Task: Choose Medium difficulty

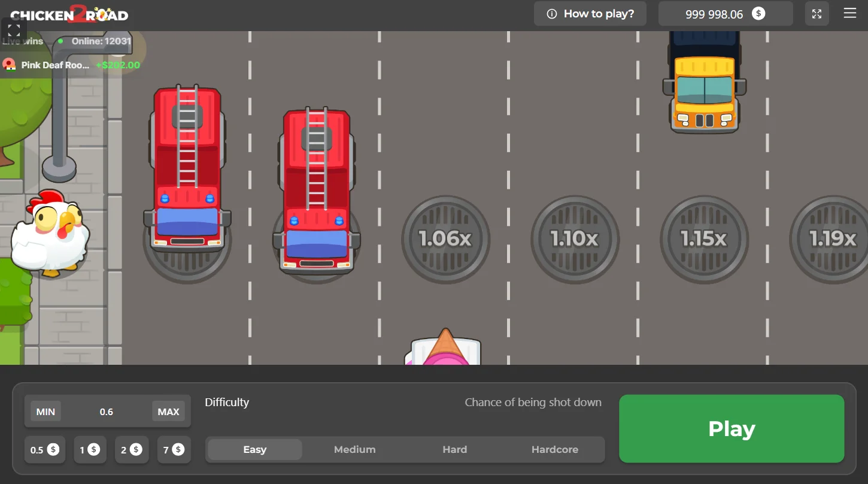Action: coord(355,449)
